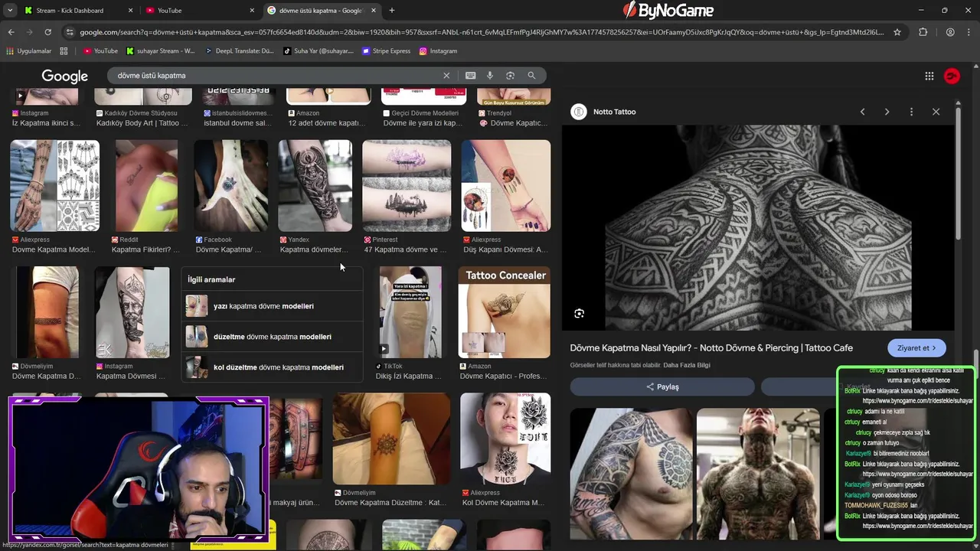980x551 pixels.
Task: Open Dövme Kapatma Nasıl Yapılır title link
Action: click(x=711, y=348)
